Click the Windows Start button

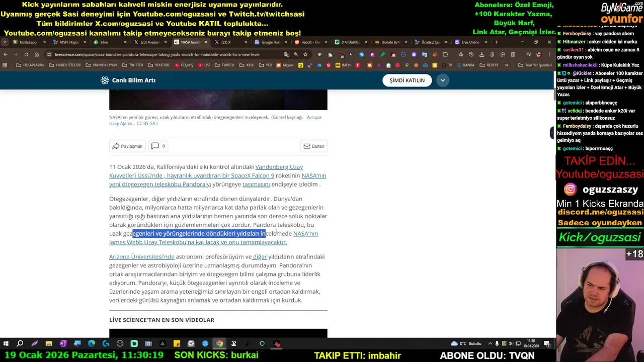pyautogui.click(x=6, y=344)
